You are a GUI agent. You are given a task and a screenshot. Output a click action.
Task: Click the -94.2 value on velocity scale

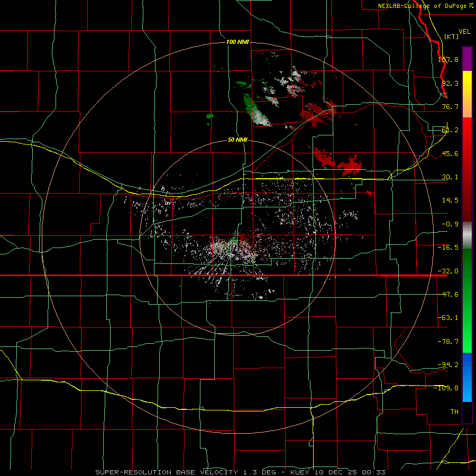click(448, 364)
